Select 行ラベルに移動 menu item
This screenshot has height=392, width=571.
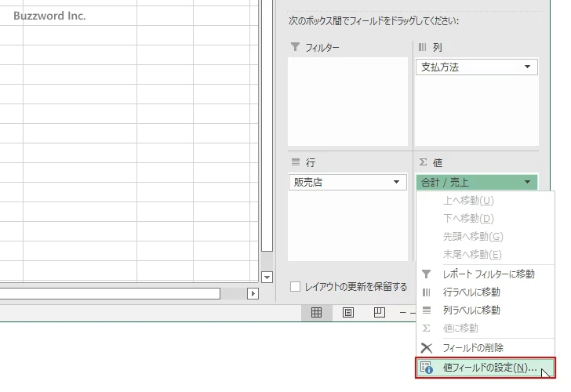tap(485, 292)
